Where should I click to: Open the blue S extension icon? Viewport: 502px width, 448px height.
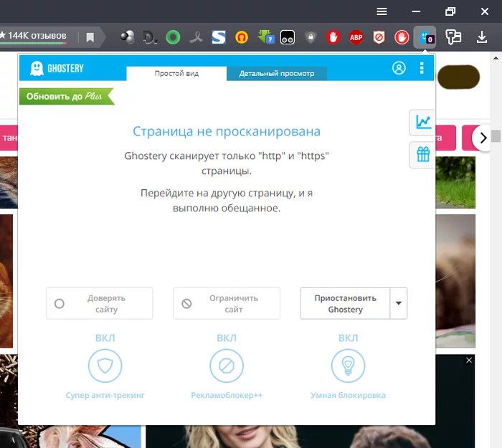point(219,37)
